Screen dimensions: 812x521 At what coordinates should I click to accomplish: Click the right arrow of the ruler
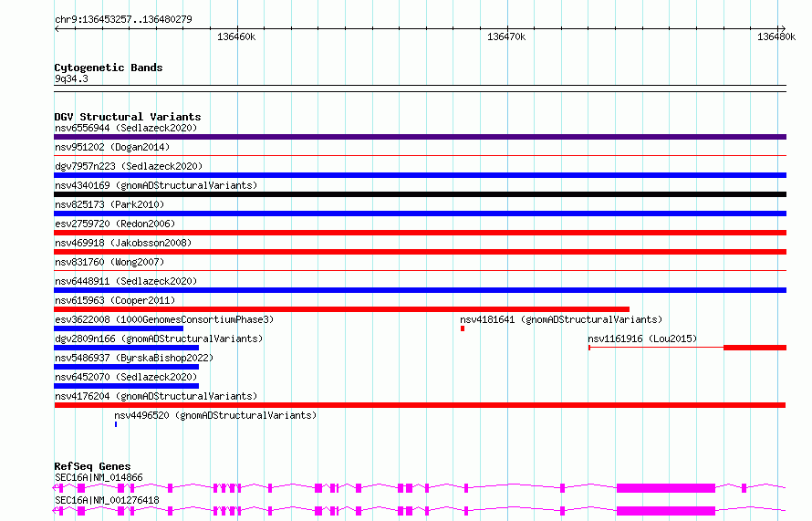tap(783, 29)
